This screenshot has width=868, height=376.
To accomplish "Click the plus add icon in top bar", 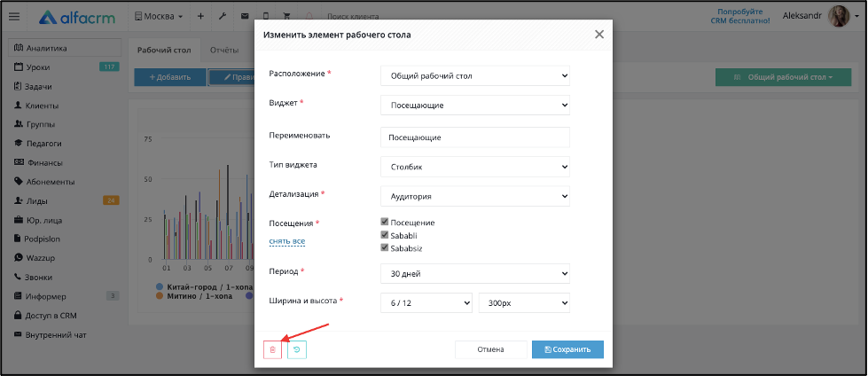I will click(x=200, y=17).
